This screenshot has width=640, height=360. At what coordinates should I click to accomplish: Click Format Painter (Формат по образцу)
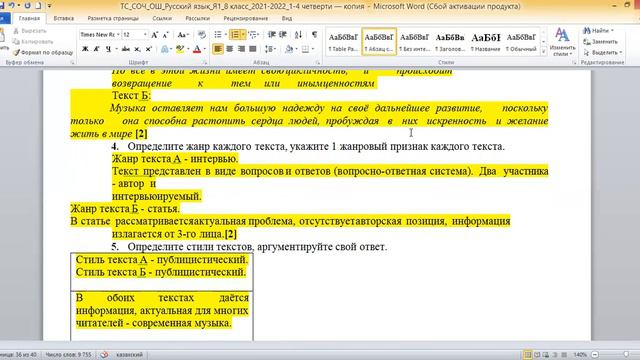[x=43, y=52]
